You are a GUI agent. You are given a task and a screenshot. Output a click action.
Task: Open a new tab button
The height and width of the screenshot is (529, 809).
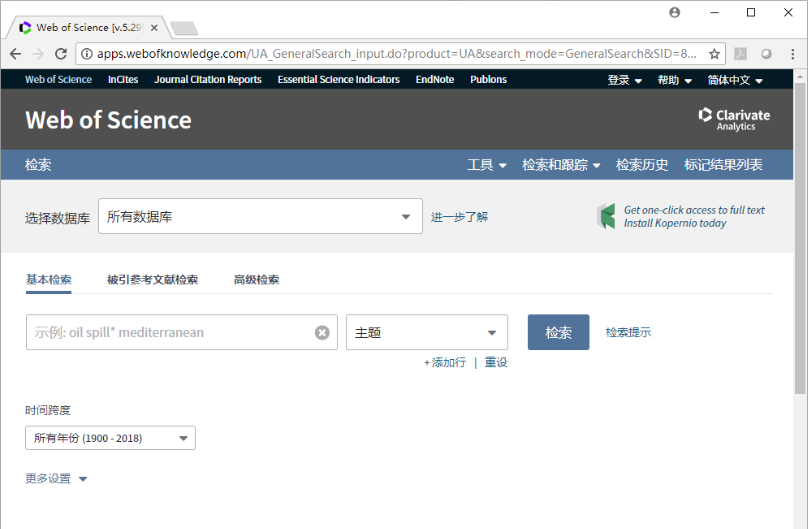pyautogui.click(x=184, y=28)
